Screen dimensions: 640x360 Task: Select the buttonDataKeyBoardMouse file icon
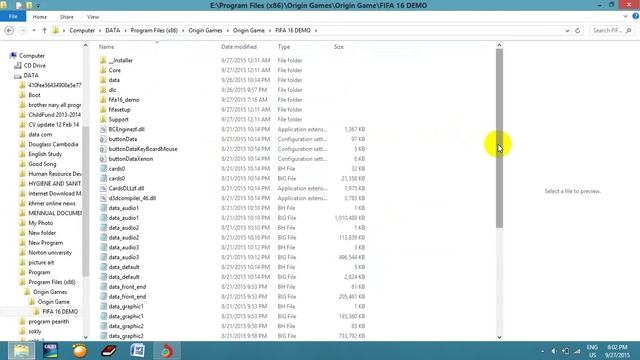(x=103, y=149)
